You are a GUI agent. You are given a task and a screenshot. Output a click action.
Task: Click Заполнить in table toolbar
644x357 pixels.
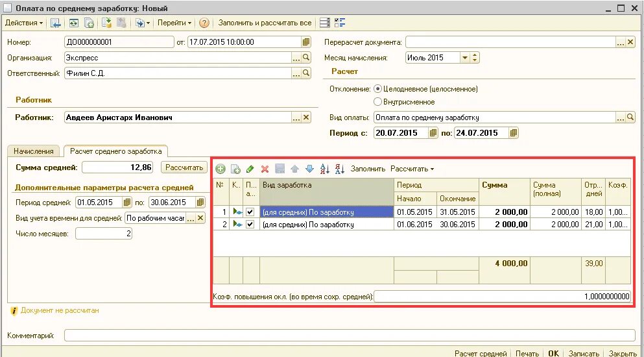coord(368,169)
